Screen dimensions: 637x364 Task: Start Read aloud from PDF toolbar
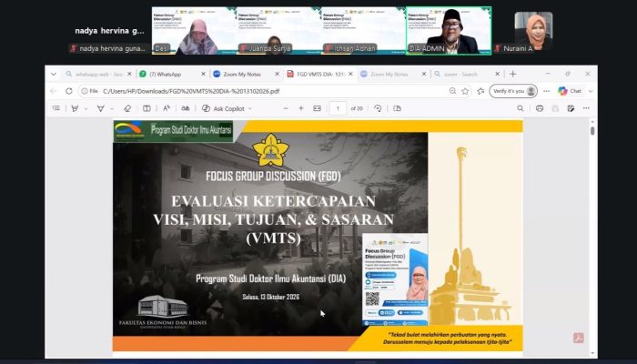tap(167, 108)
